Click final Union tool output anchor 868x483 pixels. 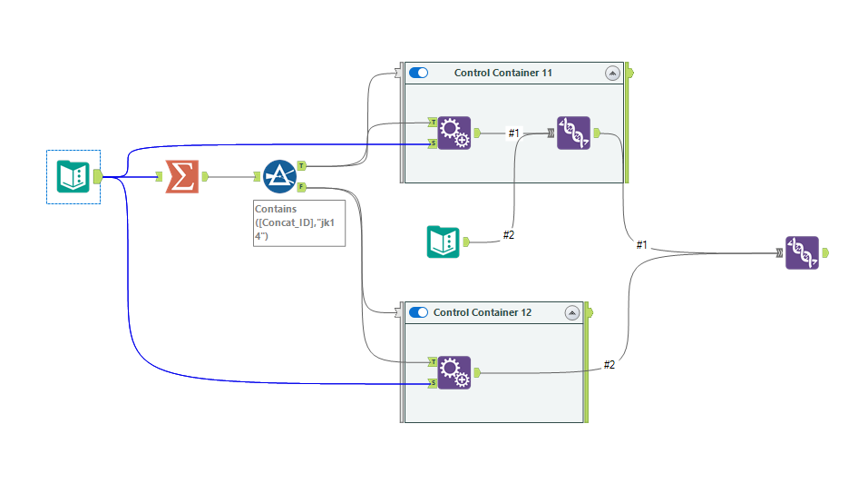point(825,252)
